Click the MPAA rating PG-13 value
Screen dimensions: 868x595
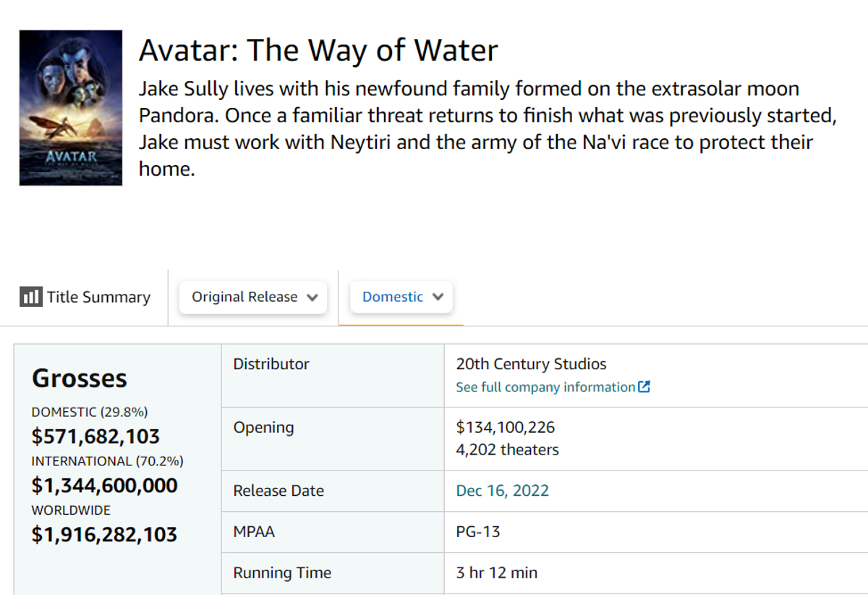477,532
